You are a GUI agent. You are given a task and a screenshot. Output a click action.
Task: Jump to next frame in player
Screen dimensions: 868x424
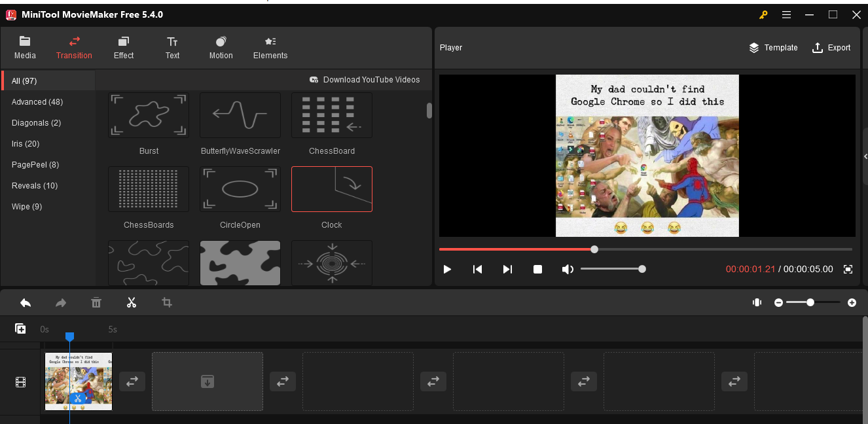pos(507,269)
